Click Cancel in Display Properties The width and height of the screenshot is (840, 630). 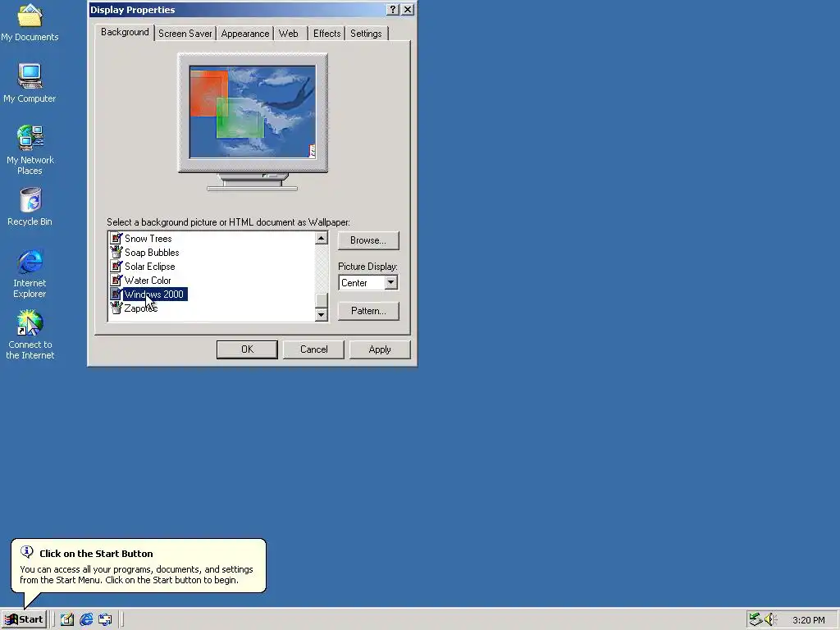(313, 349)
